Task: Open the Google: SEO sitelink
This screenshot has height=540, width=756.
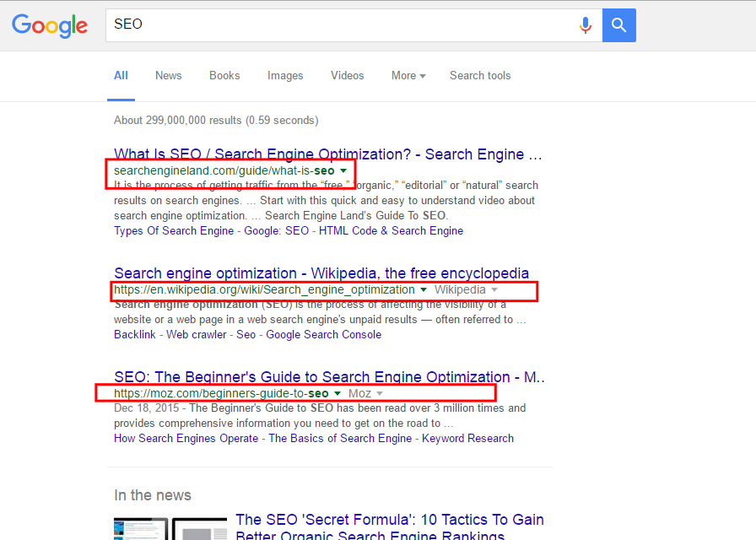Action: click(276, 231)
